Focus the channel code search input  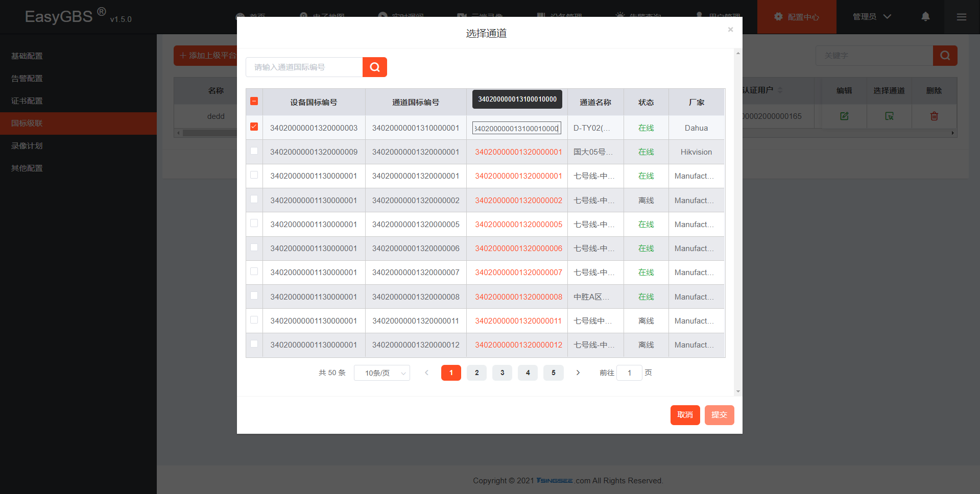(x=304, y=67)
